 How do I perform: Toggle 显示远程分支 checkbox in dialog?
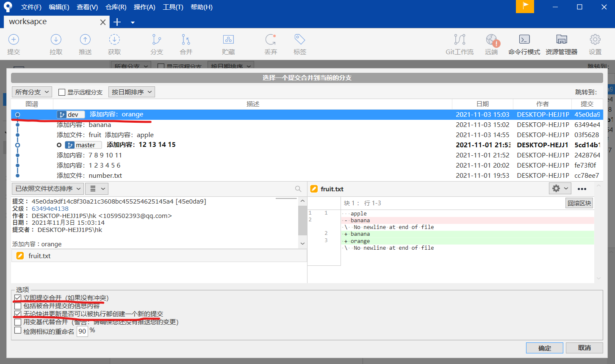pyautogui.click(x=62, y=92)
